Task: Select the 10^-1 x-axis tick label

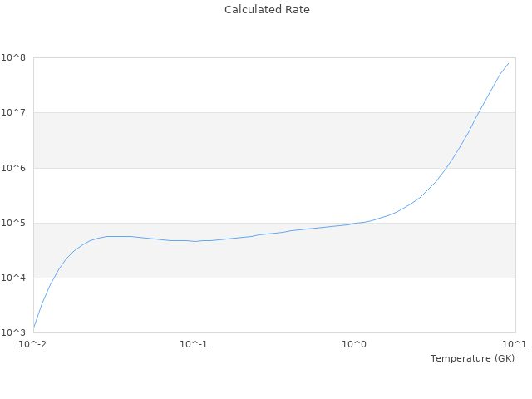Action: (194, 344)
